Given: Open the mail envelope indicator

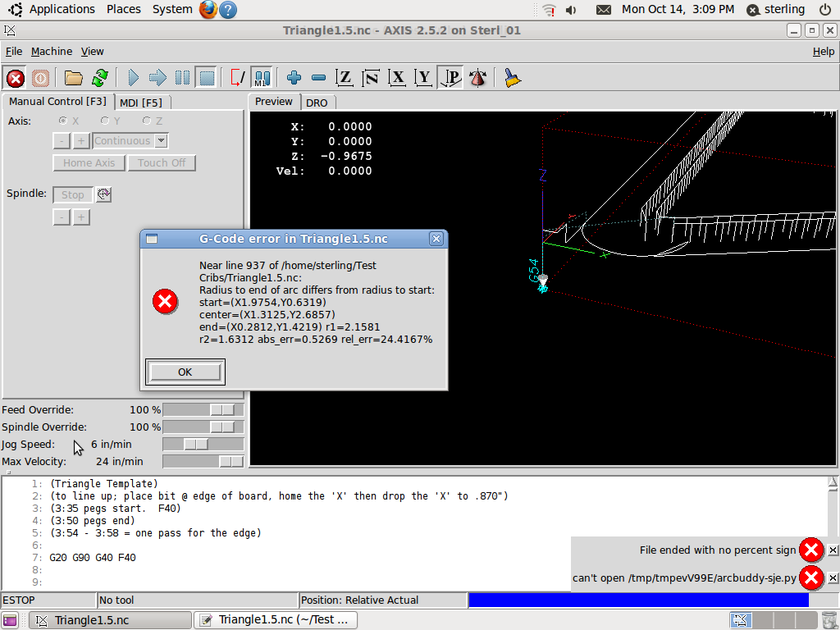Looking at the screenshot, I should click(604, 10).
